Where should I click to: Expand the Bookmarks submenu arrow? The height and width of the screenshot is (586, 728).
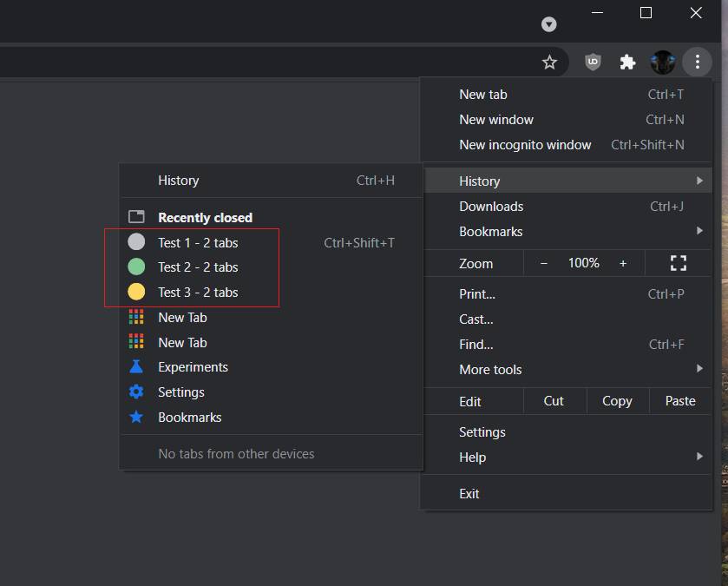[699, 231]
